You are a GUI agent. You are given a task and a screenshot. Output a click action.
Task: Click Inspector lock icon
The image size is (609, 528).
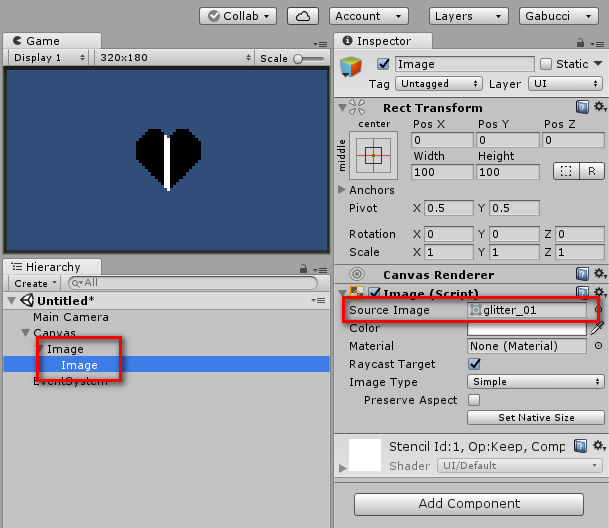tap(580, 43)
